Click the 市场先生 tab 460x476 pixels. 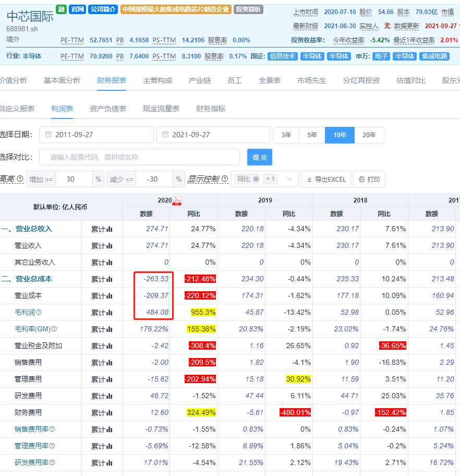312,80
